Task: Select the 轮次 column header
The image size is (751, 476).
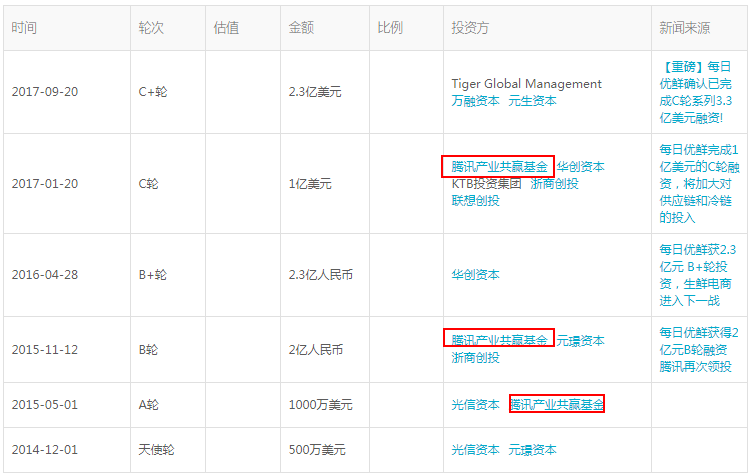Action: 151,28
